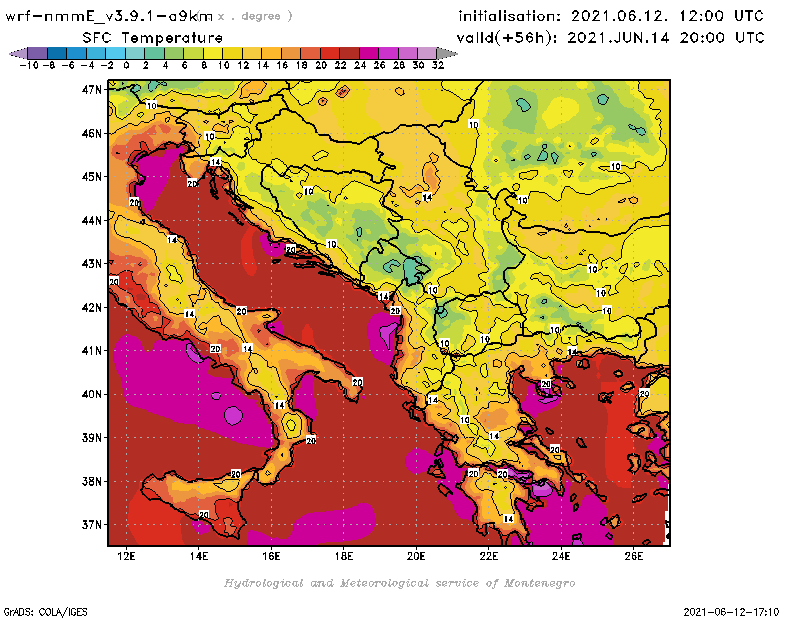Pick the pink-purple legend swatch between 28 and 30
The image size is (800, 618).
408,53
